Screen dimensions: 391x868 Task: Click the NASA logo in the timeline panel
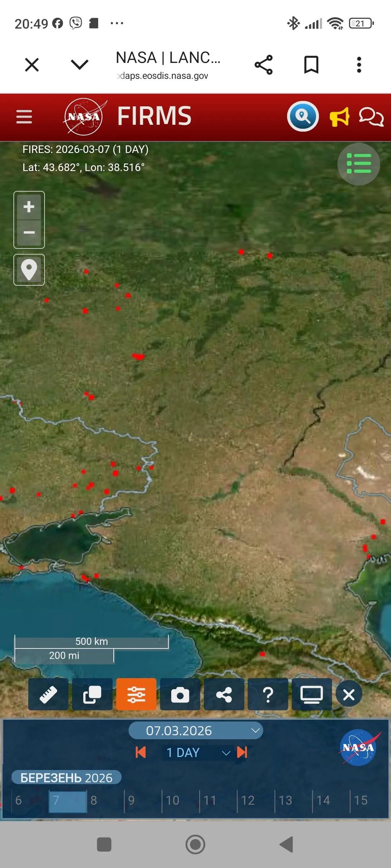click(x=358, y=748)
